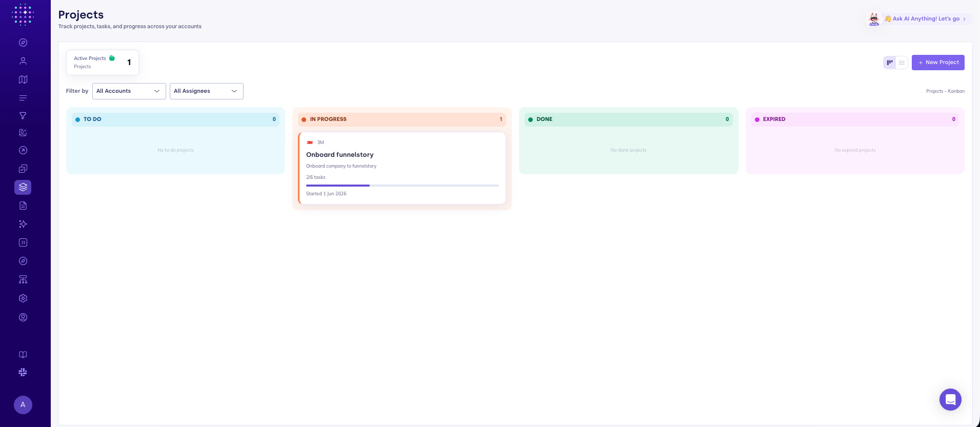Select the text lines list icon in sidebar
The width and height of the screenshot is (980, 427).
[x=23, y=98]
